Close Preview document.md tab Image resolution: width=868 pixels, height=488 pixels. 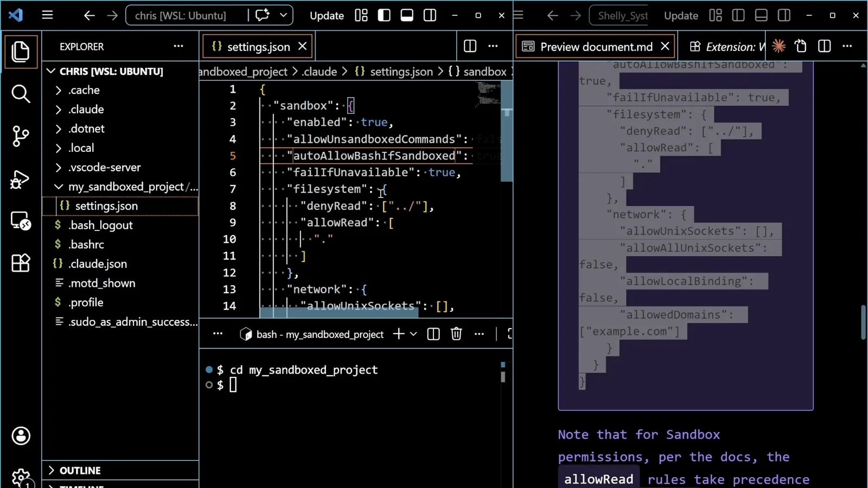tap(665, 47)
